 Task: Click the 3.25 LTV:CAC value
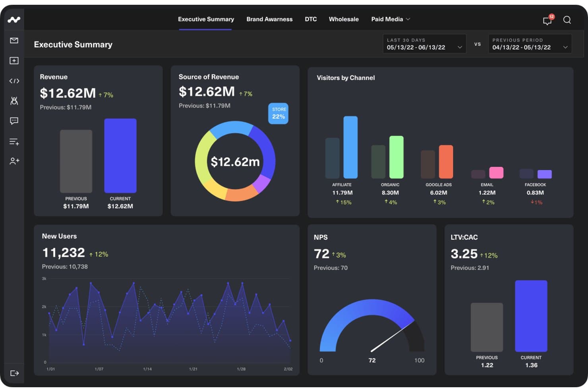tap(464, 254)
